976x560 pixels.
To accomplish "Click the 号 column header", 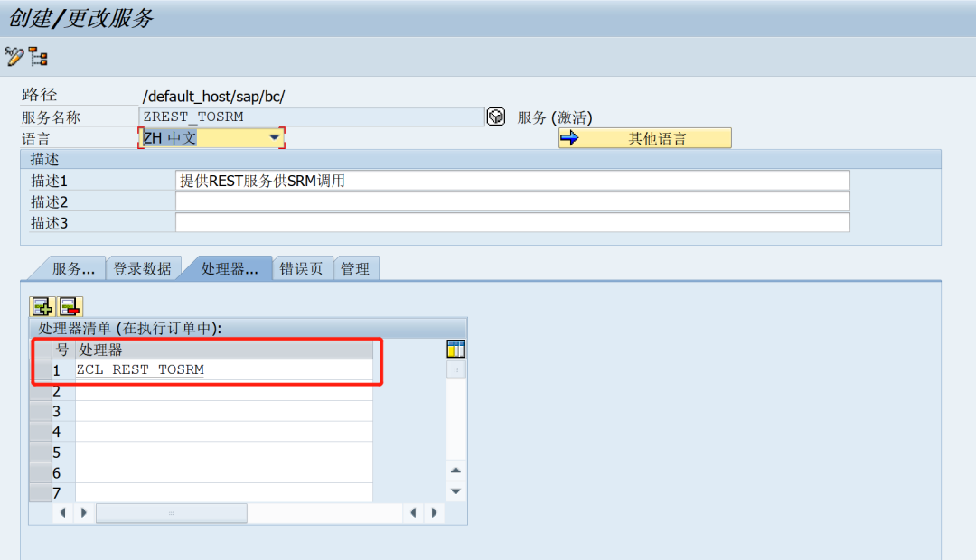I will [x=63, y=350].
